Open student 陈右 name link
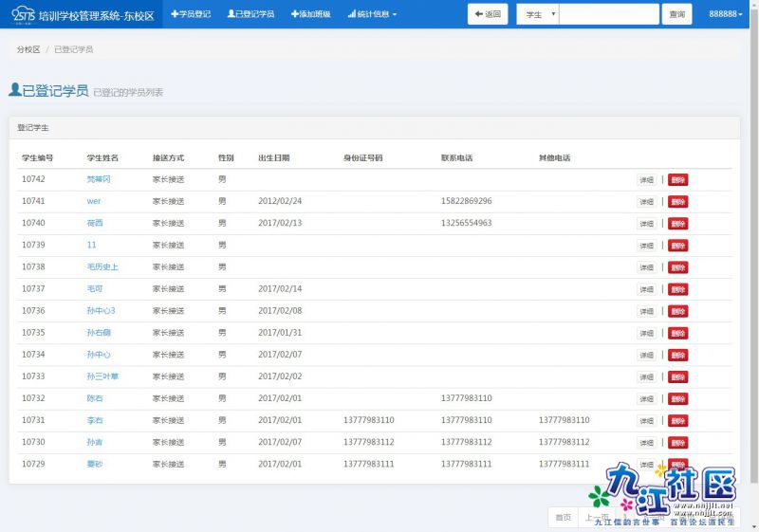The height and width of the screenshot is (532, 759). tap(95, 398)
